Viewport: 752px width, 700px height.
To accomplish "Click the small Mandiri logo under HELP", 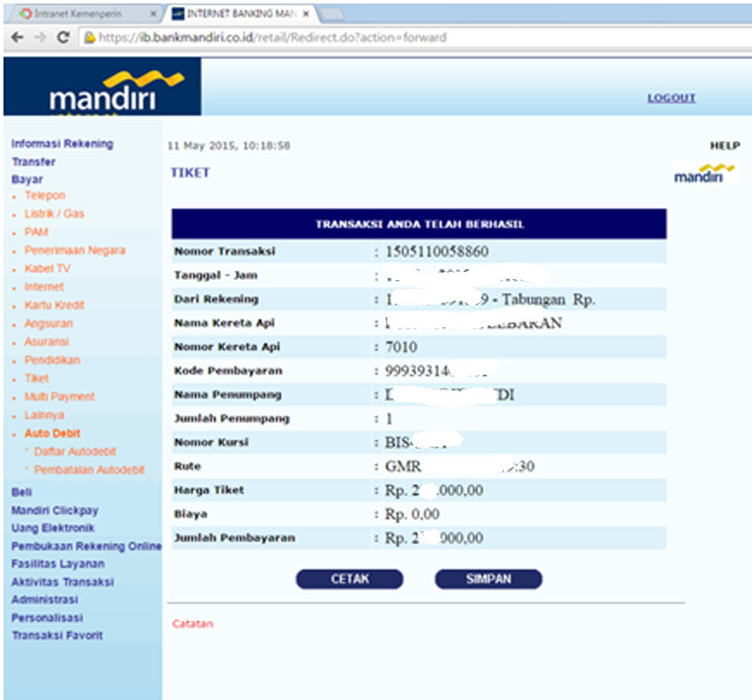I will click(x=704, y=174).
